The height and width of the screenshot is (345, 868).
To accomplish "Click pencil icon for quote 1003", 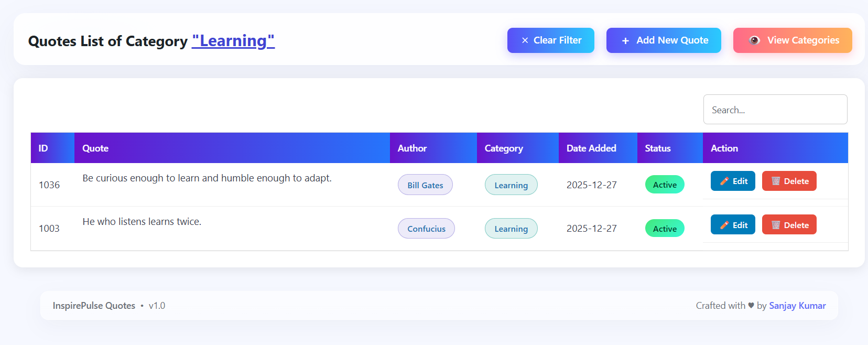I will (x=724, y=225).
